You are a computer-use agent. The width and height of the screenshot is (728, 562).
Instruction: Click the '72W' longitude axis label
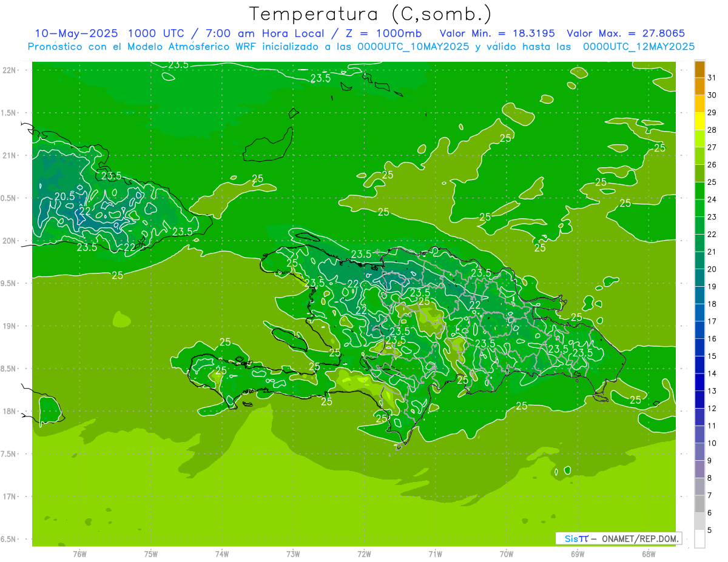(x=364, y=554)
